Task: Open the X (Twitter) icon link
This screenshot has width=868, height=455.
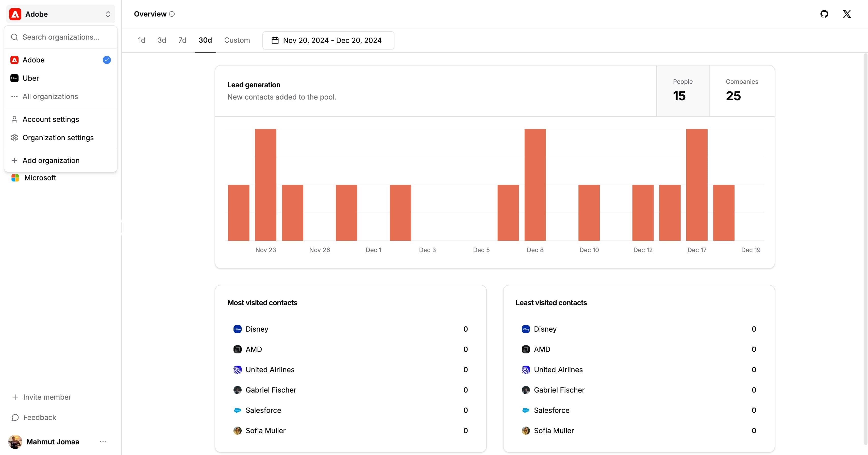Action: [847, 14]
